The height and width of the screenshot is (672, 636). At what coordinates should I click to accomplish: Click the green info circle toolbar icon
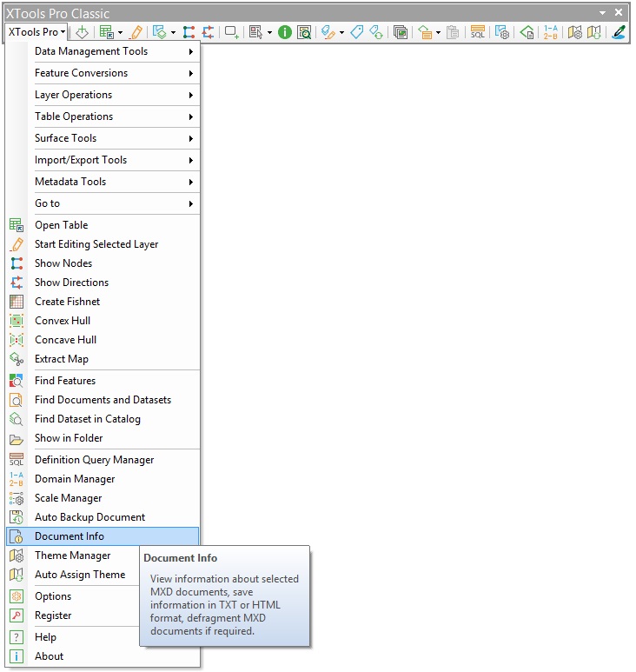point(284,32)
